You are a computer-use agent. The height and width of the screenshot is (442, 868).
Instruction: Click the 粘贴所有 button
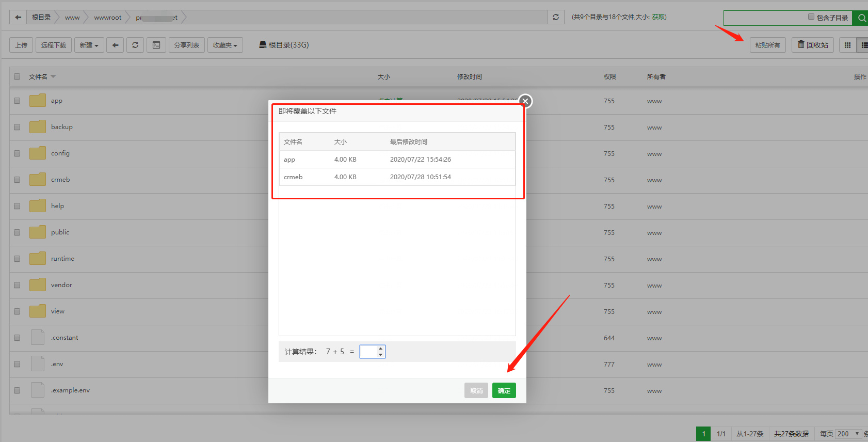768,45
